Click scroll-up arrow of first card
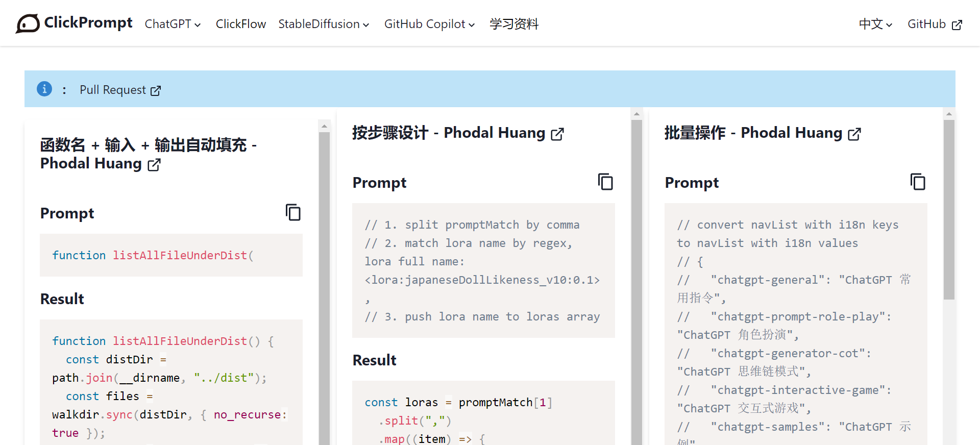Screen dimensions: 980x445 click(324, 126)
